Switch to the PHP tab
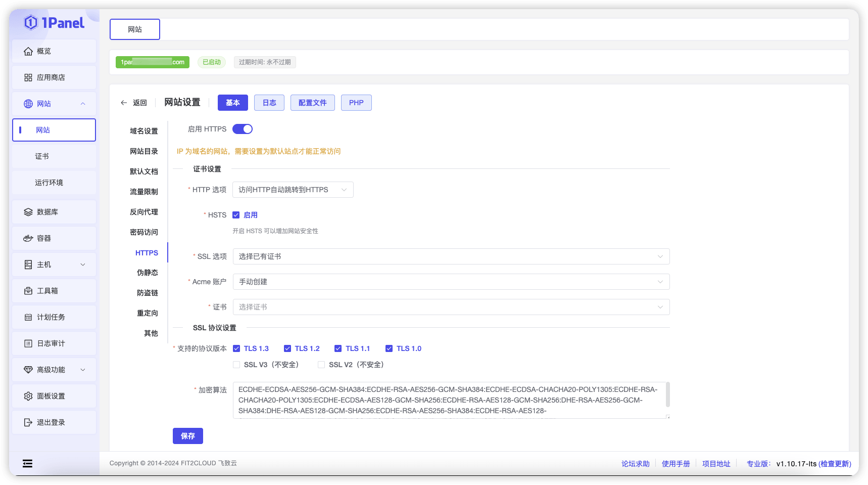868x485 pixels. click(356, 102)
